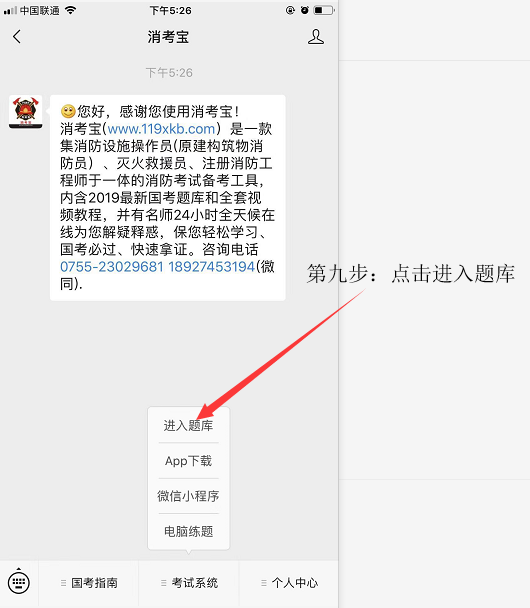The width and height of the screenshot is (530, 608).
Task: Expand the 国考指南 bottom menu
Action: pos(89,583)
